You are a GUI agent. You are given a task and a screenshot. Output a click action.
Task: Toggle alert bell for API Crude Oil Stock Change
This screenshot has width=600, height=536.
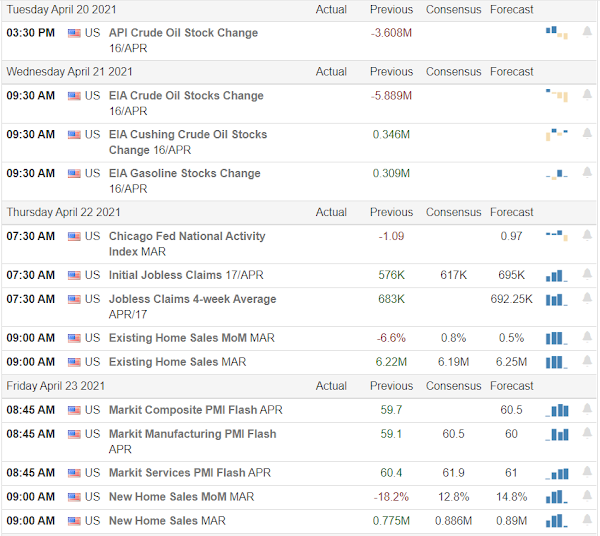(x=587, y=32)
